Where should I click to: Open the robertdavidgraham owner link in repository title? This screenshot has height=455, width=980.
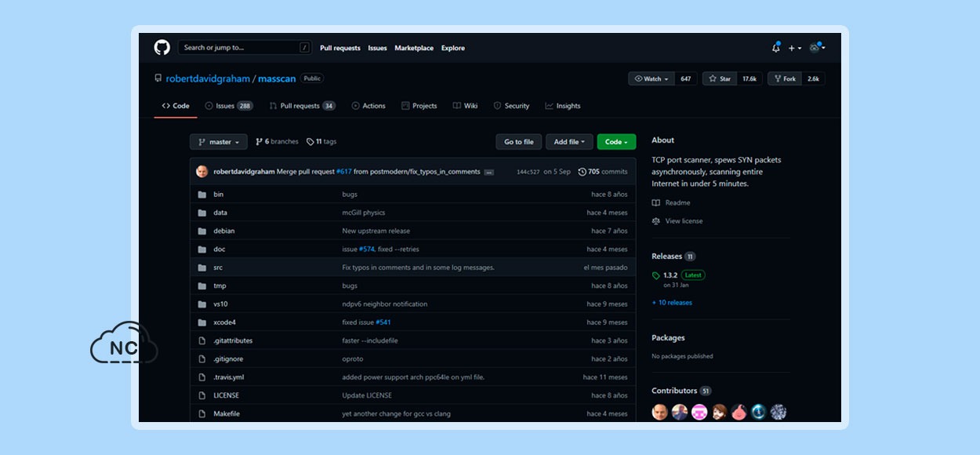pyautogui.click(x=208, y=78)
